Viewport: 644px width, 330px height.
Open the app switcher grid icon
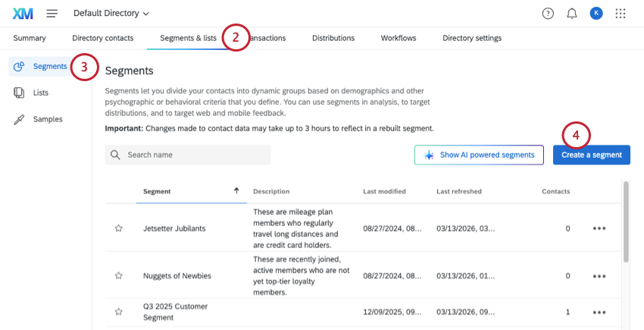(x=621, y=14)
